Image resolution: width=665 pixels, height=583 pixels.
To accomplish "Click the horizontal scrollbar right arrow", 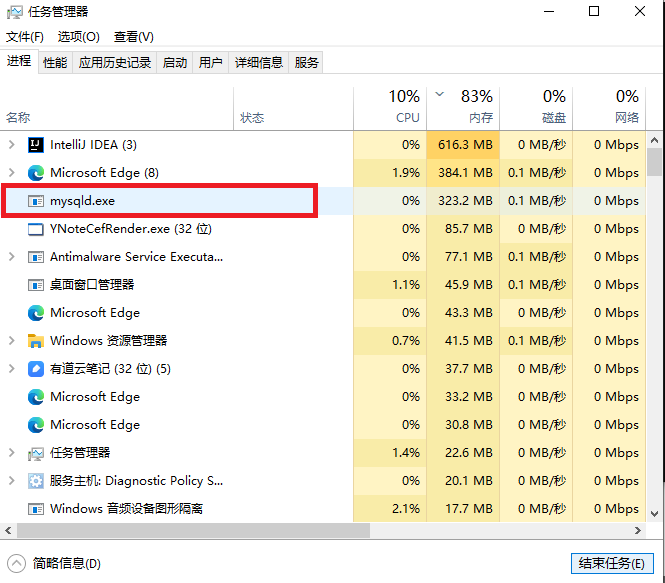I will [x=637, y=530].
